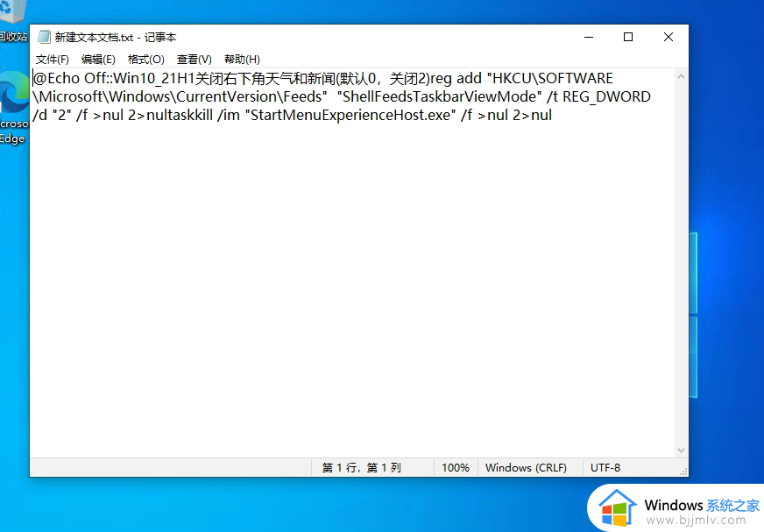764x532 pixels.
Task: Click on text @Echo
Action: point(56,79)
